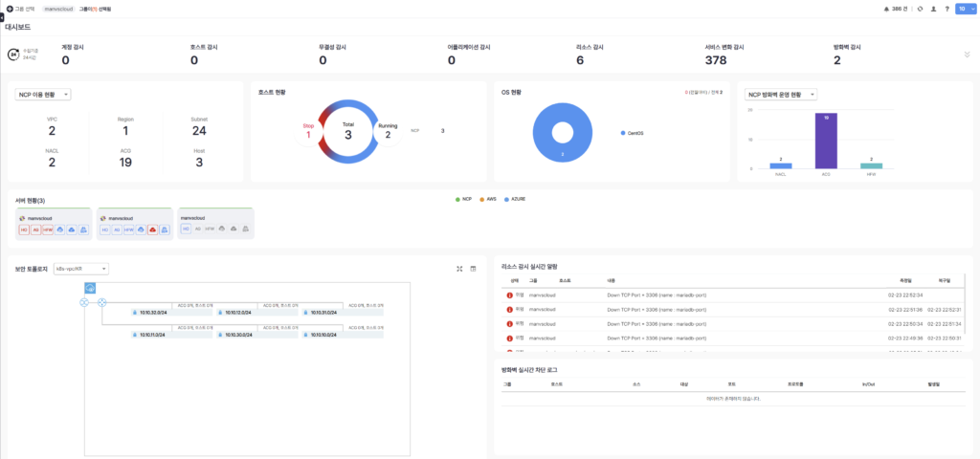Open the user profile icon
980x459 pixels.
(x=933, y=9)
